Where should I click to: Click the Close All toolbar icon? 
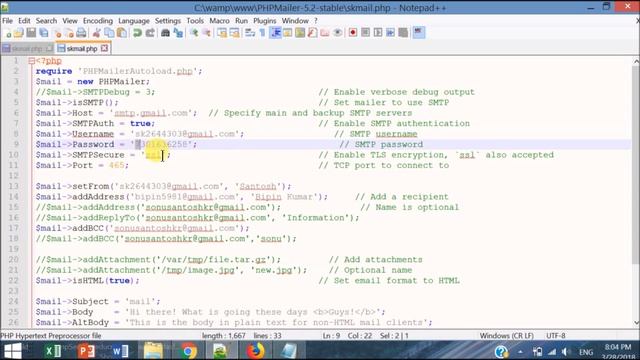coord(69,33)
